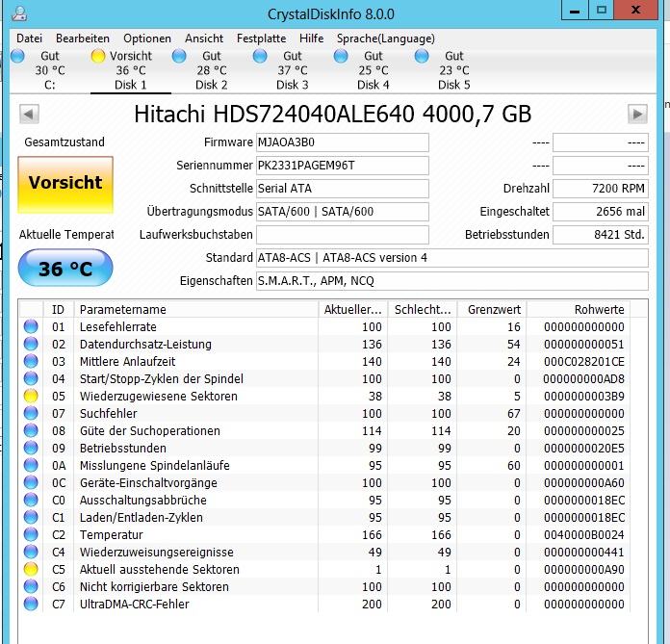Minimize the CrystalDiskInfo window
Viewport: 670px width, 644px height.
[x=575, y=11]
